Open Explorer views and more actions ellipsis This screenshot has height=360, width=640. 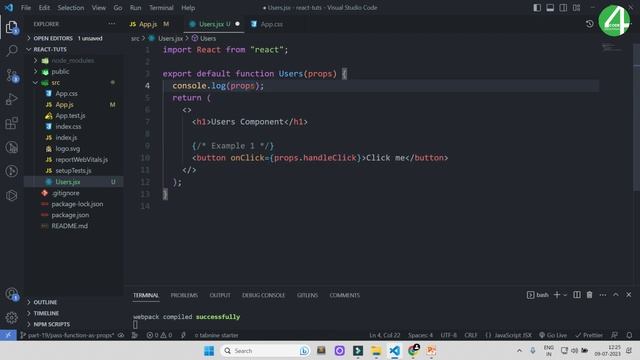[x=111, y=24]
